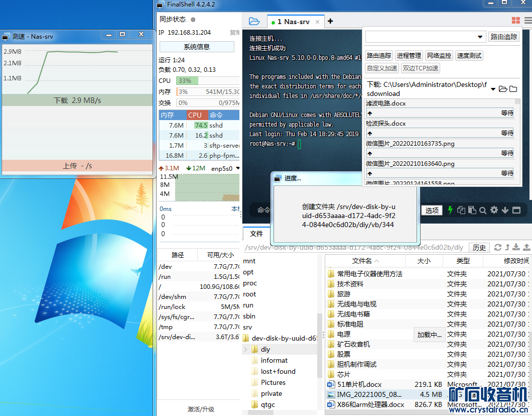This screenshot has height=416, width=532.
Task: Toggle the sync status indicator
Action: coord(193,20)
